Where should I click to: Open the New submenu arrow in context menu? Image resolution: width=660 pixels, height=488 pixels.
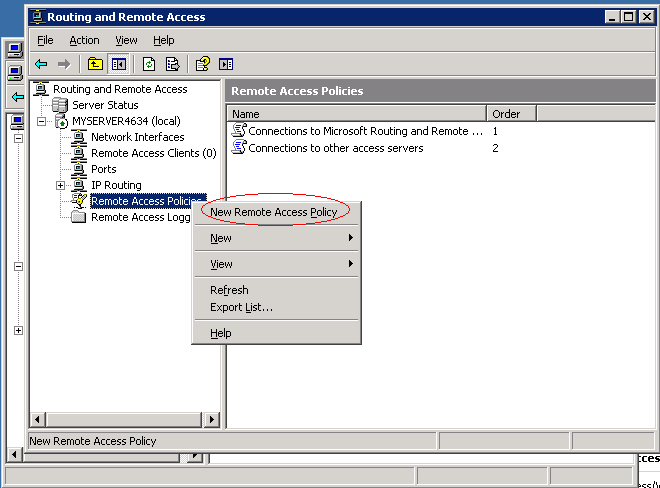(351, 238)
